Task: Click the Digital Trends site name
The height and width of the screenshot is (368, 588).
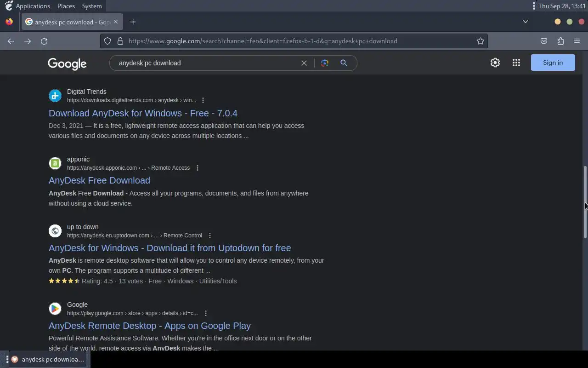Action: pyautogui.click(x=86, y=92)
